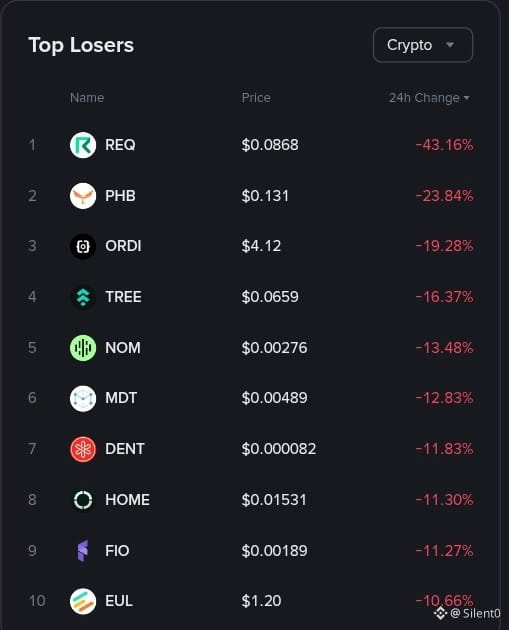
Task: Click the purple FIO logo icon
Action: point(83,551)
